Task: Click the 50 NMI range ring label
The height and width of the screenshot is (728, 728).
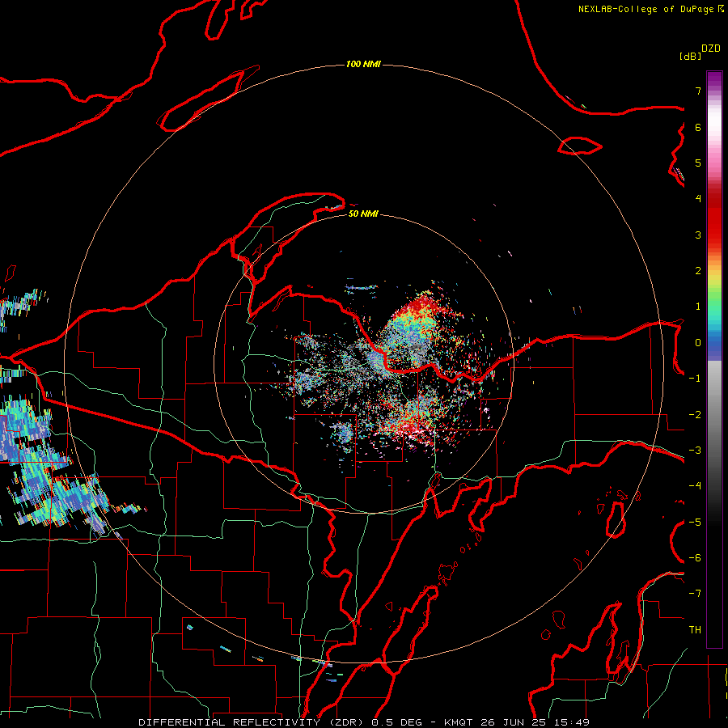Action: point(363,214)
